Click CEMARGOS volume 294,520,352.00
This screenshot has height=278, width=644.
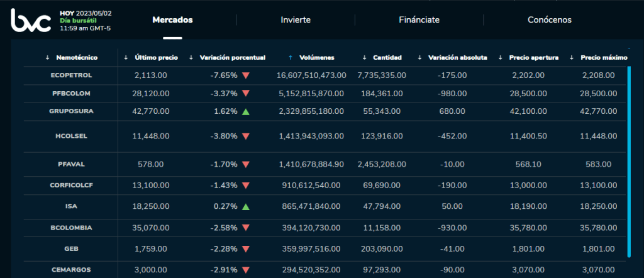pos(311,270)
